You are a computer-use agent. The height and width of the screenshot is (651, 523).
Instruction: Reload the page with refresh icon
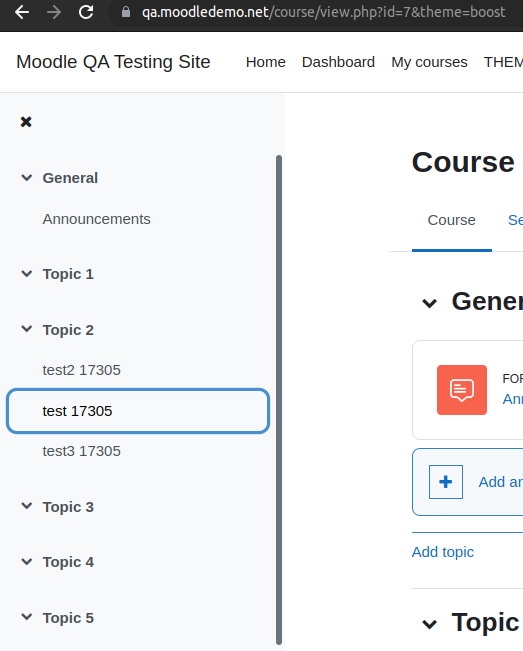[86, 12]
